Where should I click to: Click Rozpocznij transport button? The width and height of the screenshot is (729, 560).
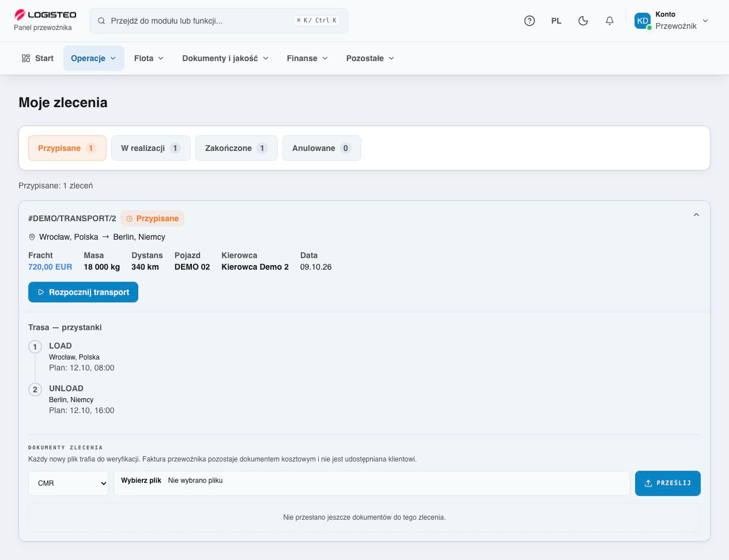tap(83, 292)
